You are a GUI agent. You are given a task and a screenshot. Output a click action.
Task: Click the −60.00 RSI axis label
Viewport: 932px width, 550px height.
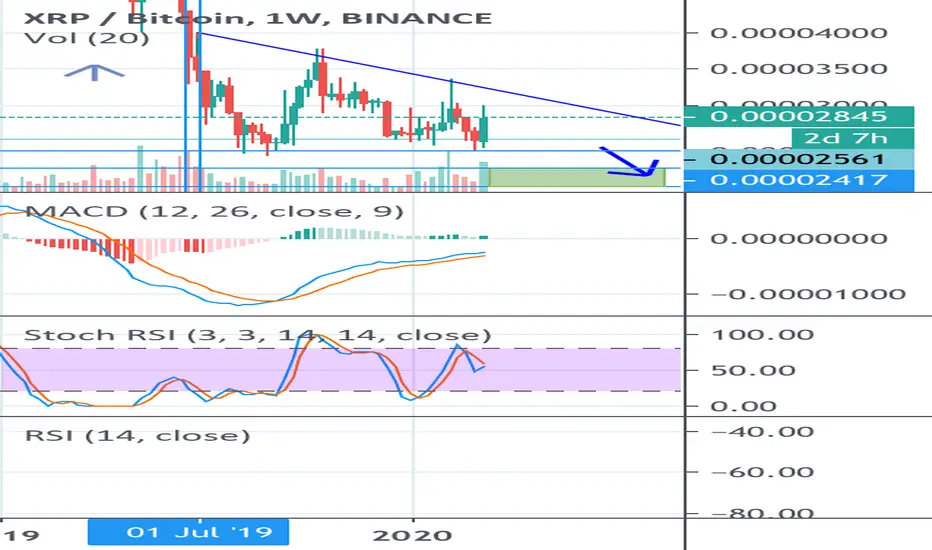coord(763,473)
